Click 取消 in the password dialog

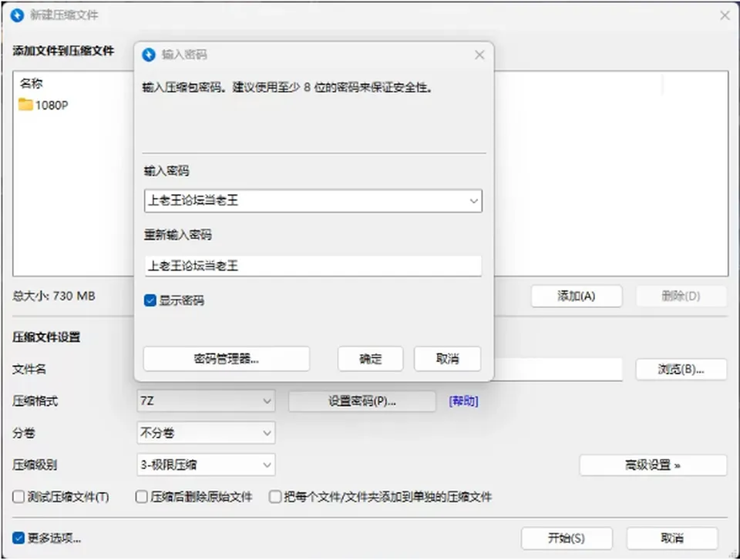(447, 359)
